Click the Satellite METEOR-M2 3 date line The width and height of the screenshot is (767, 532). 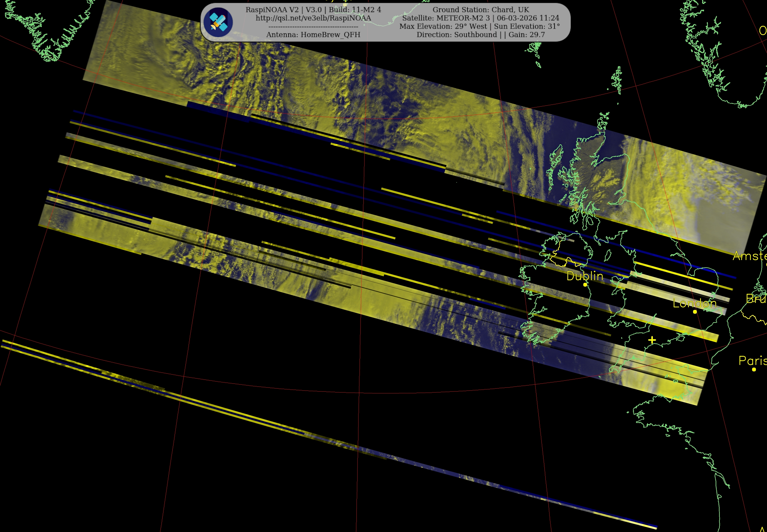[481, 18]
